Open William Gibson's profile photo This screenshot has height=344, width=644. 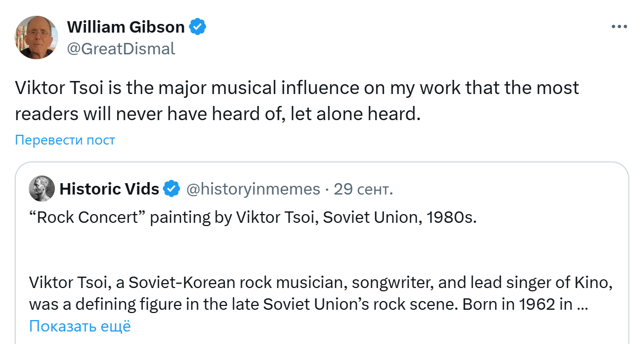(x=36, y=37)
